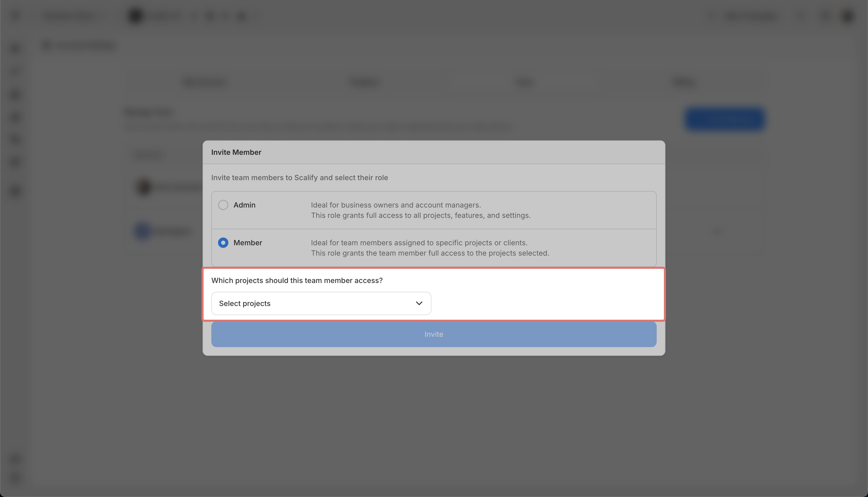Open the Select projects dropdown
The width and height of the screenshot is (868, 497).
click(x=321, y=303)
